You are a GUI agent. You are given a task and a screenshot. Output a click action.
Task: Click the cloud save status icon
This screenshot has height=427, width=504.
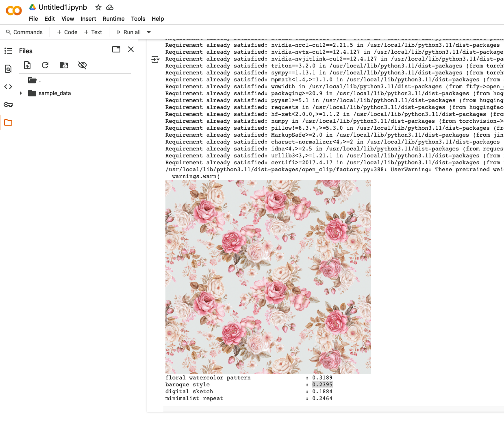click(110, 7)
